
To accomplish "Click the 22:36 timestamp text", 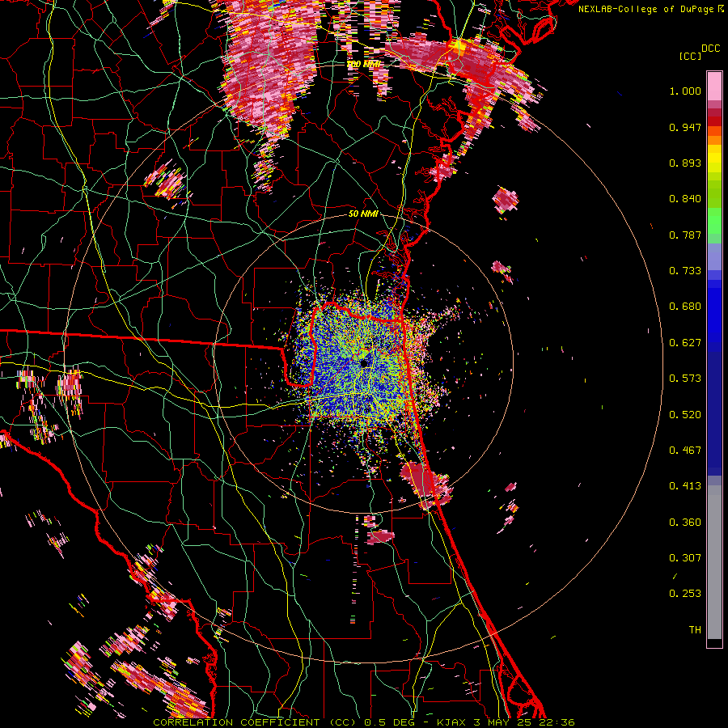I will click(x=557, y=722).
